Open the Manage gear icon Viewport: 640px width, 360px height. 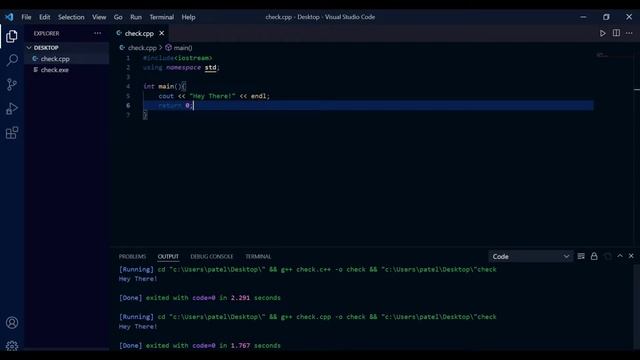click(12, 346)
